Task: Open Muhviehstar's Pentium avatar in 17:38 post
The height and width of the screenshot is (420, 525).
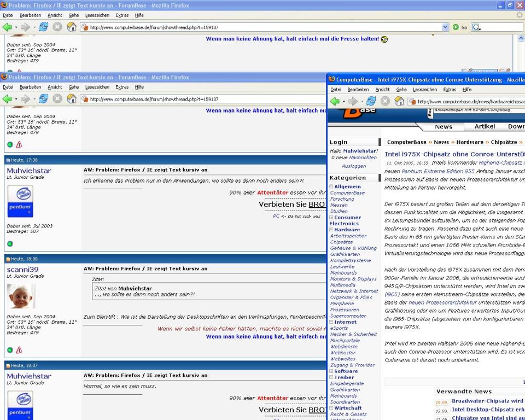Action: (x=20, y=201)
